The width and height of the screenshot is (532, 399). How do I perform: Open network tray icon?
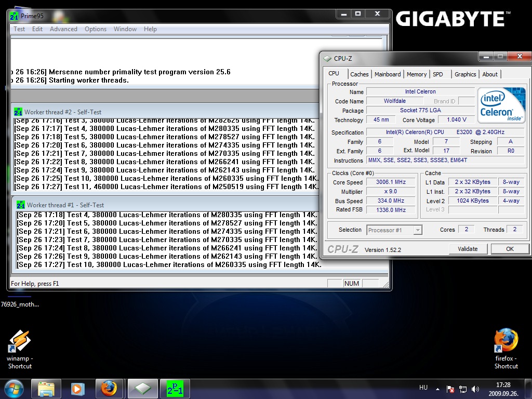coord(463,389)
